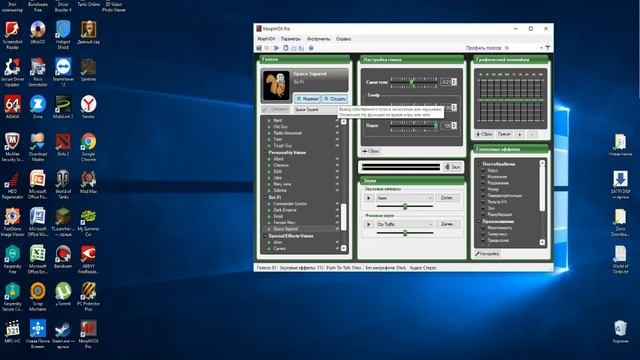Toggle the Mute button beside the level meter
The height and width of the screenshot is (360, 640).
tap(452, 167)
